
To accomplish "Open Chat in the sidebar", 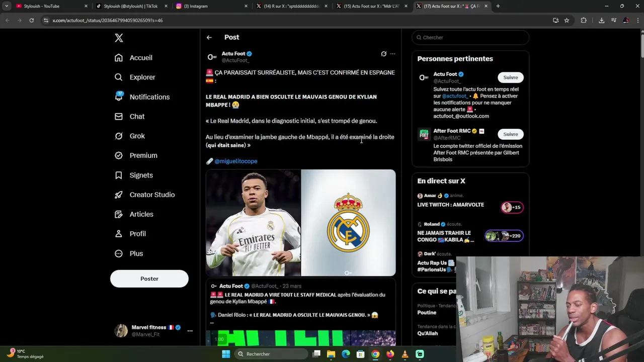I will coord(129,117).
